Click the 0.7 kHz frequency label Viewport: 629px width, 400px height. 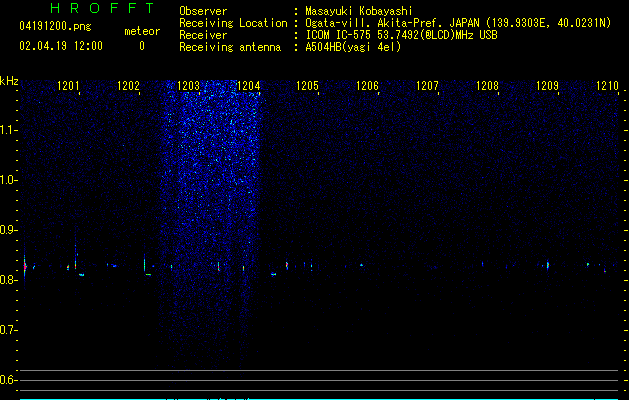8,330
